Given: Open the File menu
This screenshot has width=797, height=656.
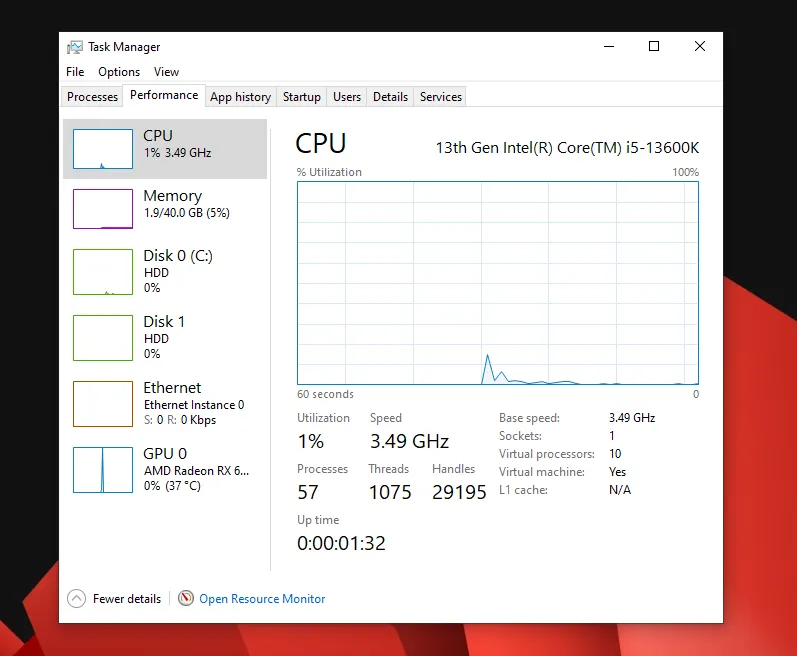Looking at the screenshot, I should click(x=75, y=72).
